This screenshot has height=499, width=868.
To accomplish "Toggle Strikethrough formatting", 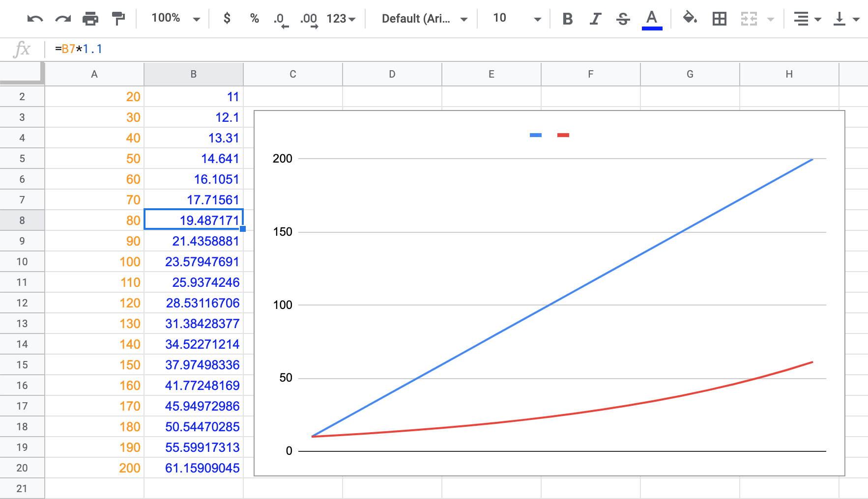I will pyautogui.click(x=623, y=19).
